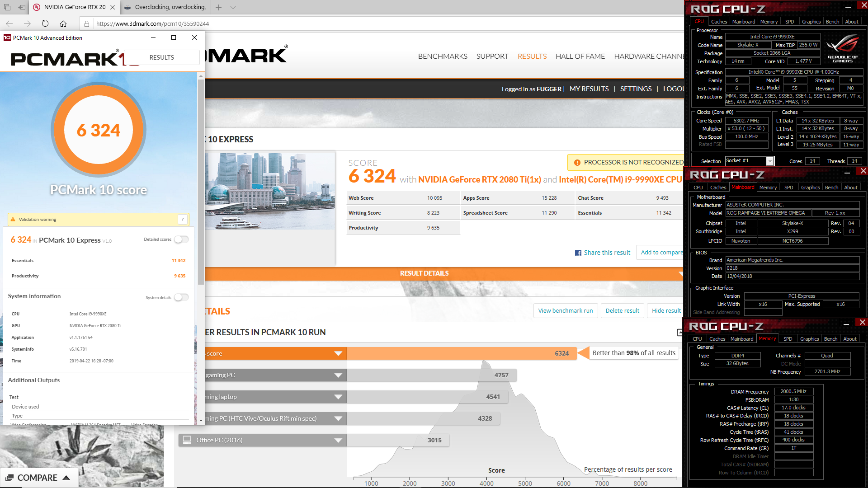Image resolution: width=868 pixels, height=488 pixels.
Task: Open MY RESULTS link
Action: click(x=589, y=89)
